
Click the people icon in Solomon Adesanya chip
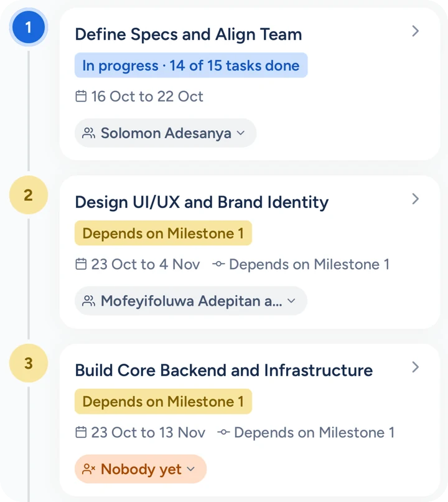88,133
